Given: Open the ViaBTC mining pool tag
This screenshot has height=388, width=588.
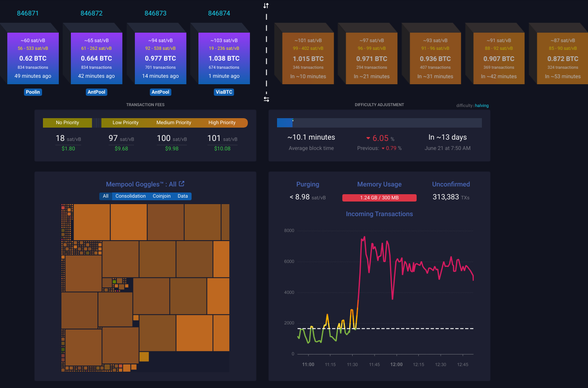Looking at the screenshot, I should (x=224, y=92).
